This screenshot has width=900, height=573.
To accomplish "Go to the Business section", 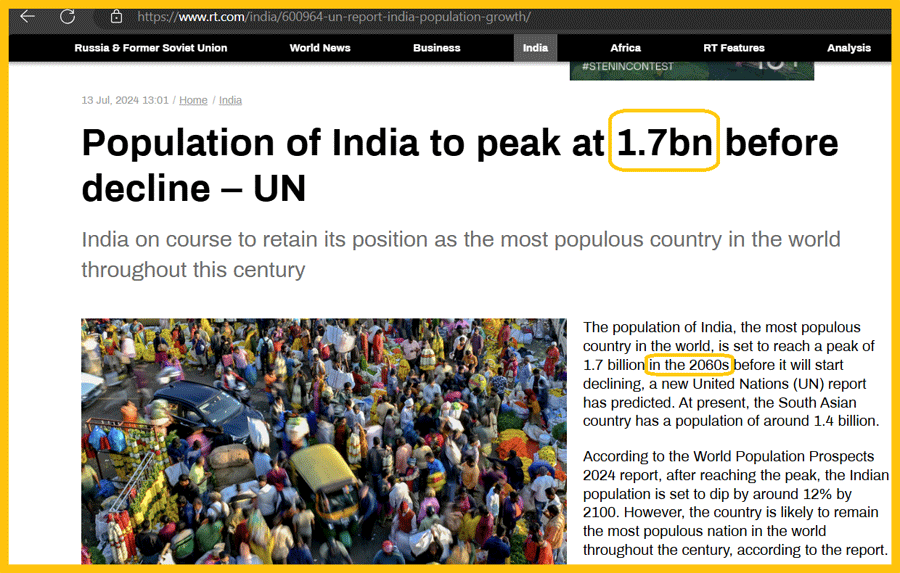I will [x=437, y=48].
